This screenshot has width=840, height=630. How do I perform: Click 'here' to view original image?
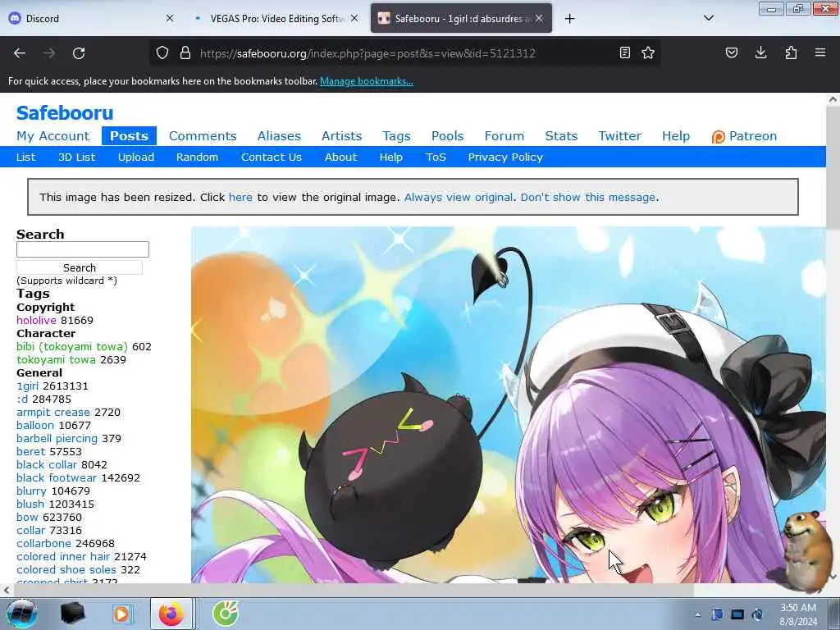(240, 197)
